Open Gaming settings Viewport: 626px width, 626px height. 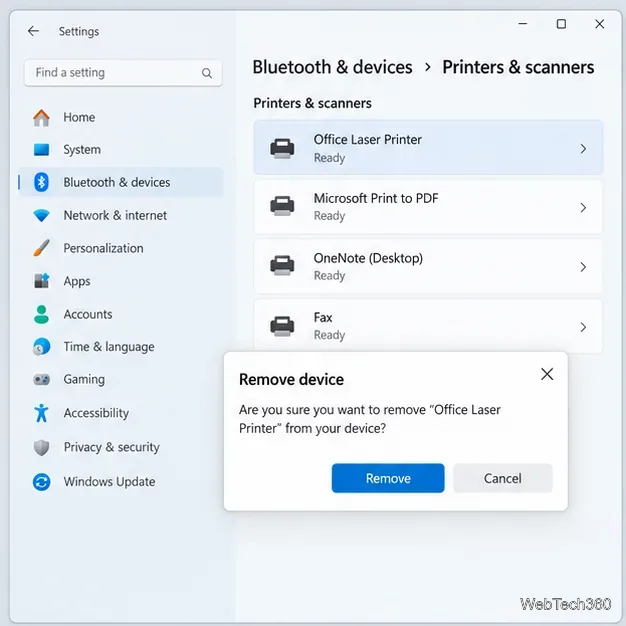tap(121, 379)
